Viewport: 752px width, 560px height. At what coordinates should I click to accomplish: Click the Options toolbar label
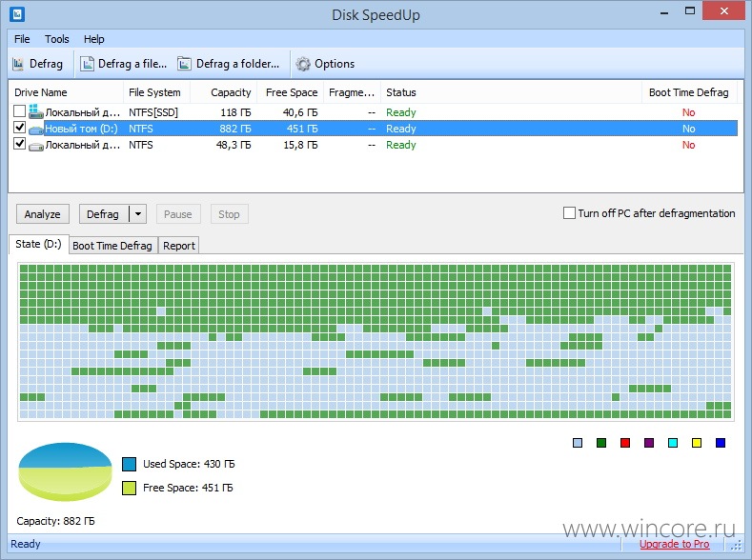(x=335, y=64)
